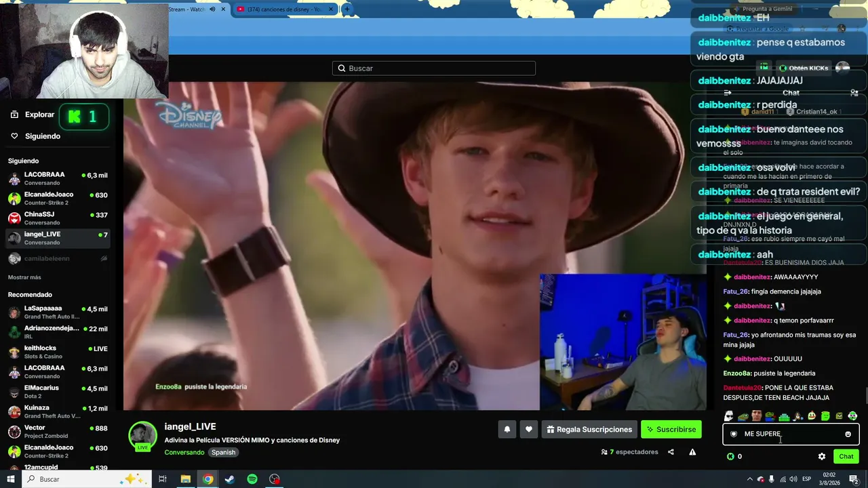
Task: Mute the audio indicator on the Stream tab
Action: point(212,9)
